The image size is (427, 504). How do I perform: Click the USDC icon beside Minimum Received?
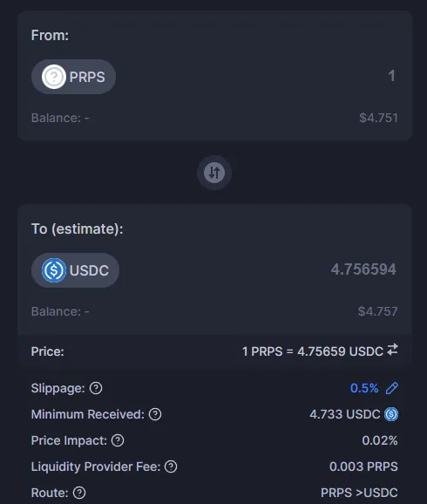tap(391, 414)
